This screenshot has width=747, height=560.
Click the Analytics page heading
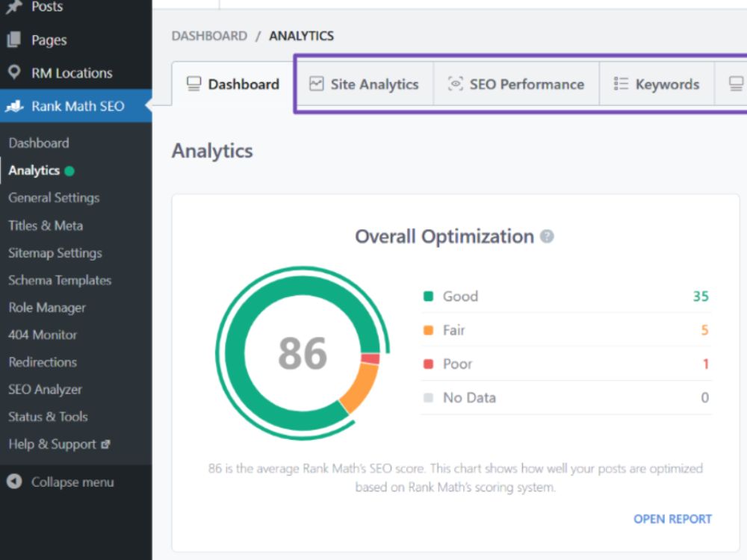point(212,151)
